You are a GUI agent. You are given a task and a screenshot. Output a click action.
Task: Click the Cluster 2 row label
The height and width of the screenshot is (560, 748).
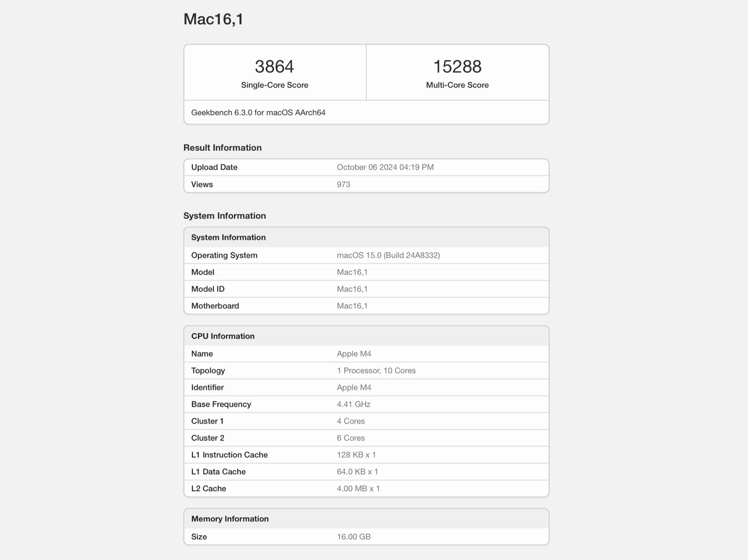(x=208, y=438)
